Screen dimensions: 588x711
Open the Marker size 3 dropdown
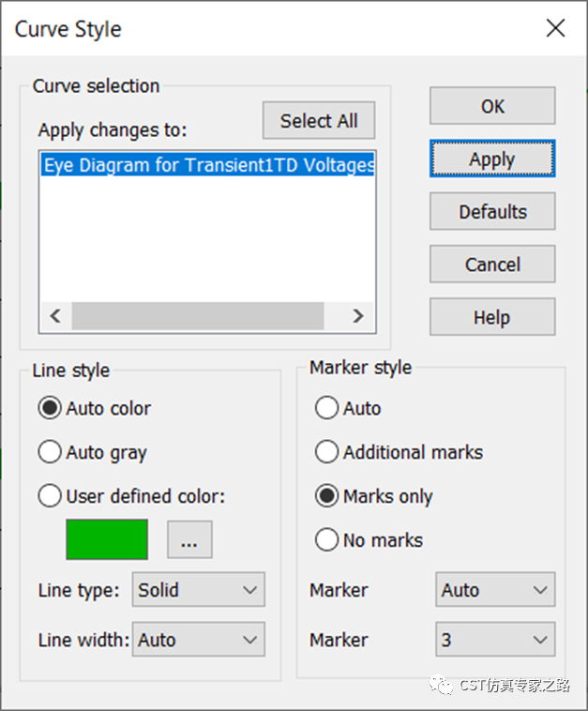click(x=495, y=640)
